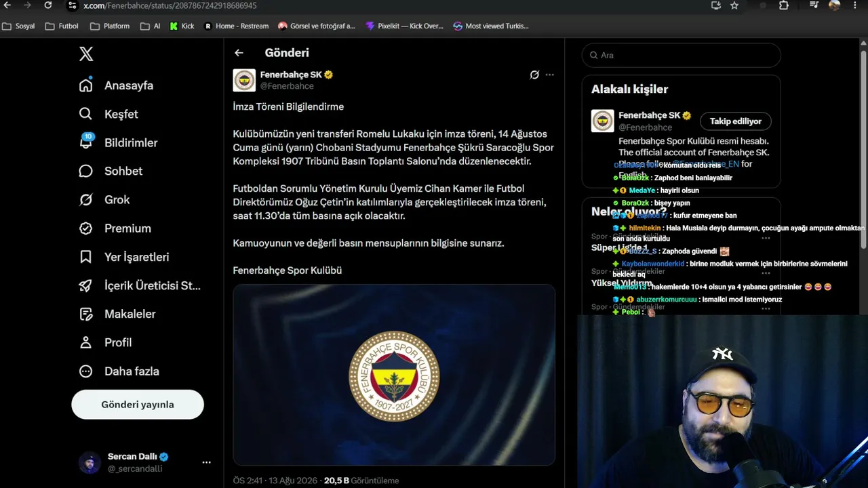868x488 pixels.
Task: Click the Ara search field
Action: tap(682, 55)
